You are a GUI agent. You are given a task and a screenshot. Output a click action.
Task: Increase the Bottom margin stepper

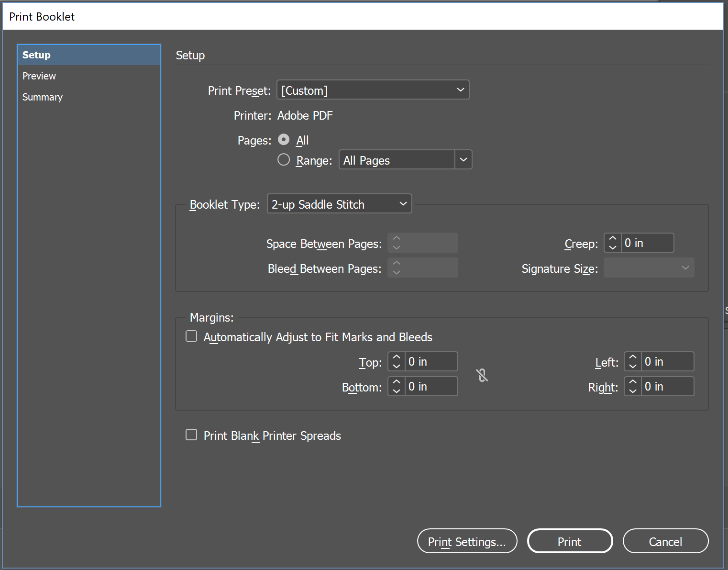click(x=397, y=382)
